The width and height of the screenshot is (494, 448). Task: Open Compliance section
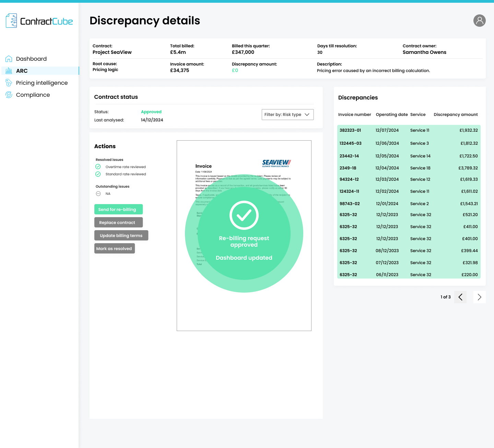[x=33, y=95]
